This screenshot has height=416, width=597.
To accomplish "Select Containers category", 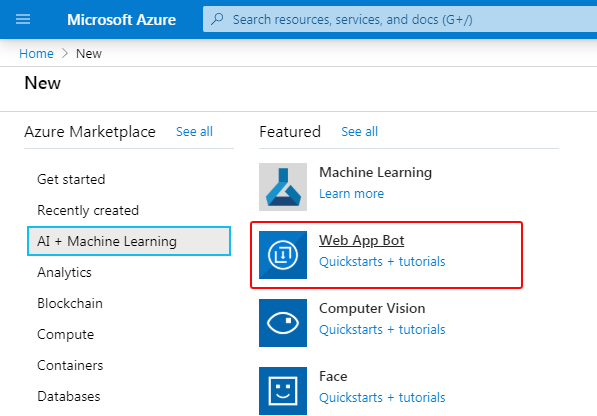I will click(70, 365).
